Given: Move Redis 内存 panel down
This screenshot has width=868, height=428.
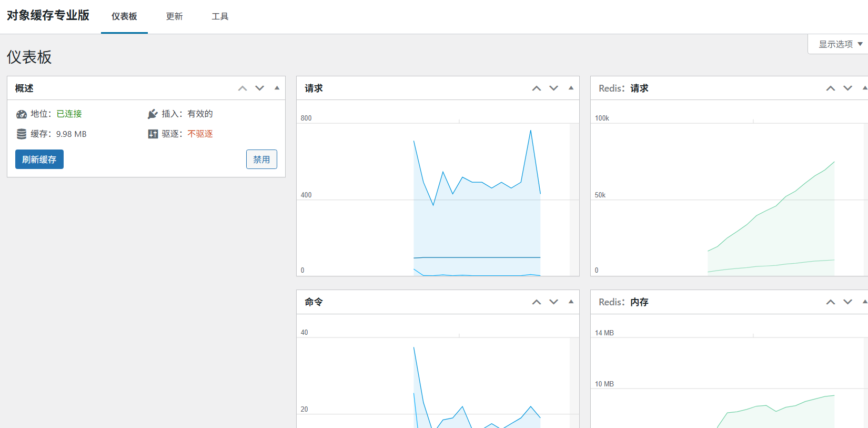Looking at the screenshot, I should coord(848,302).
